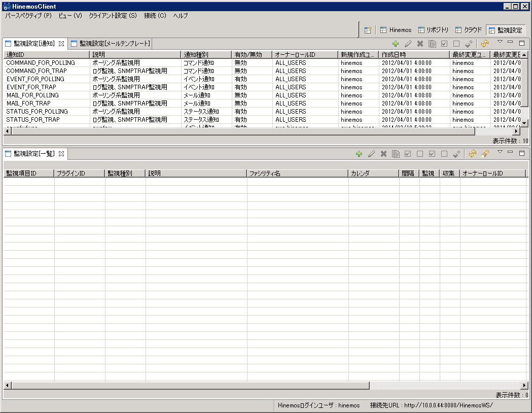
Task: Click horizontal scrollbar thumb in 監視設定[一覧] view
Action: coord(190,386)
